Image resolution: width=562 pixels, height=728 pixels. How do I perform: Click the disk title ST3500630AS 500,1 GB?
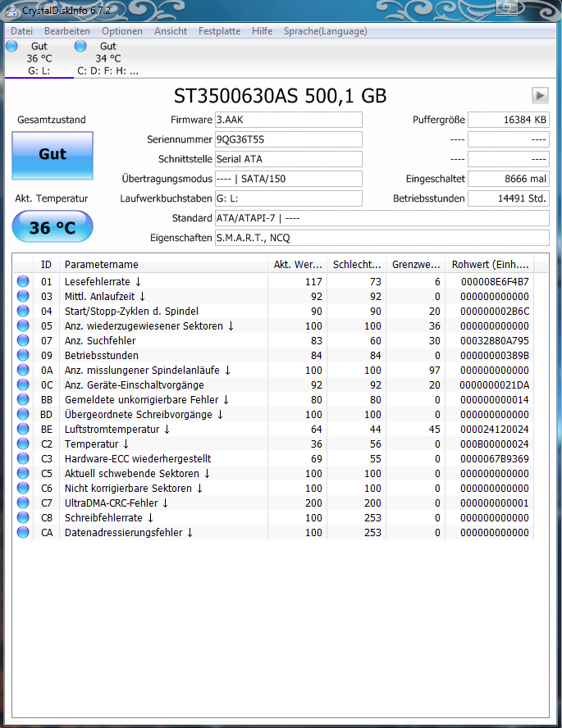tap(280, 96)
